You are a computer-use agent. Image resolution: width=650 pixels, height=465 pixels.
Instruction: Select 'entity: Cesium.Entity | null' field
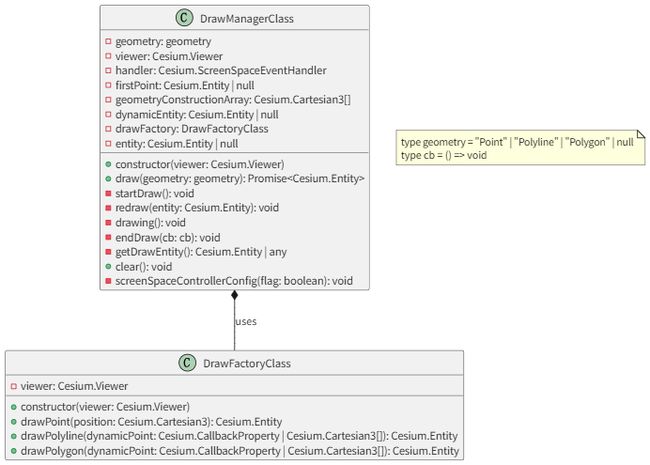point(177,144)
